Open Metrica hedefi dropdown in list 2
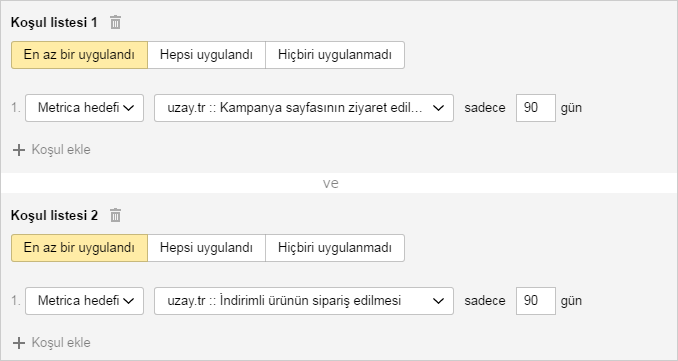This screenshot has width=678, height=361. (x=84, y=300)
